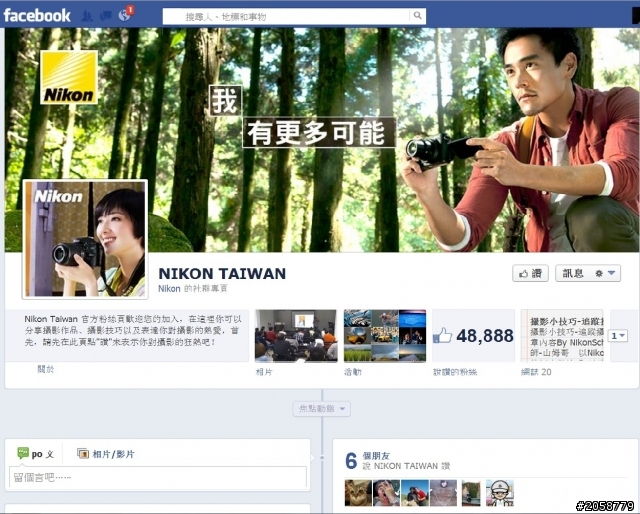This screenshot has width=640, height=514.
Task: Open the fifth friend avatar thumbnail
Action: point(471,493)
